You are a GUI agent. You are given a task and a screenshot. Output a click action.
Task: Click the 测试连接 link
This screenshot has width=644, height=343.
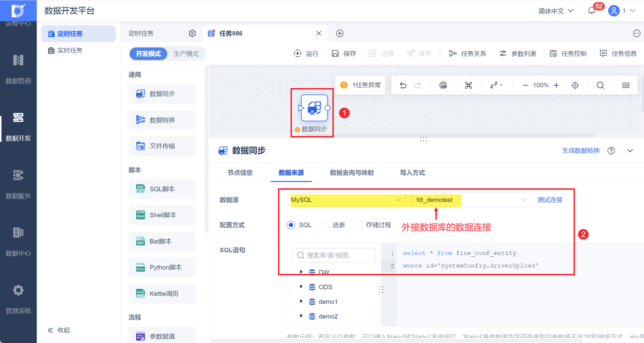click(550, 200)
